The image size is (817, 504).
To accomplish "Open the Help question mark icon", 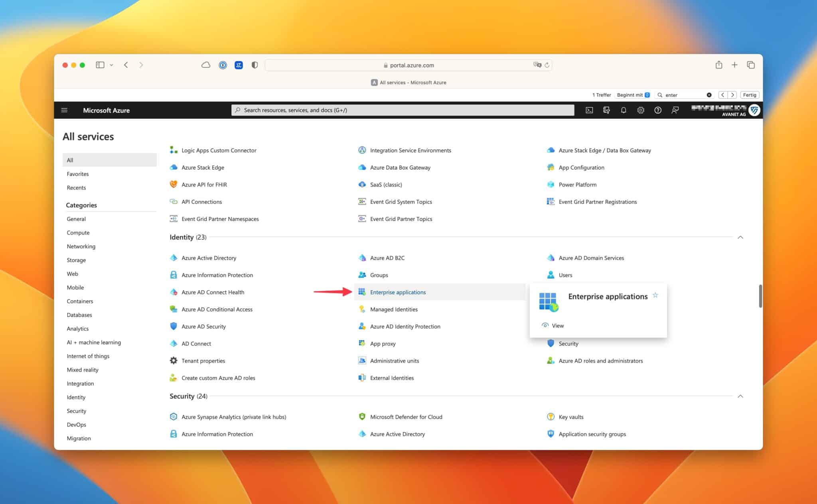I will [x=658, y=110].
